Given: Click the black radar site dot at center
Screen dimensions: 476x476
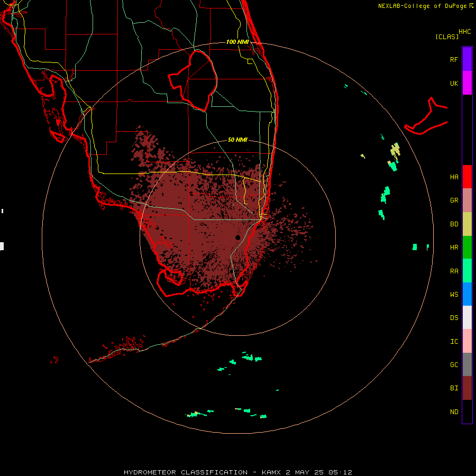Looking at the screenshot, I should [237, 237].
